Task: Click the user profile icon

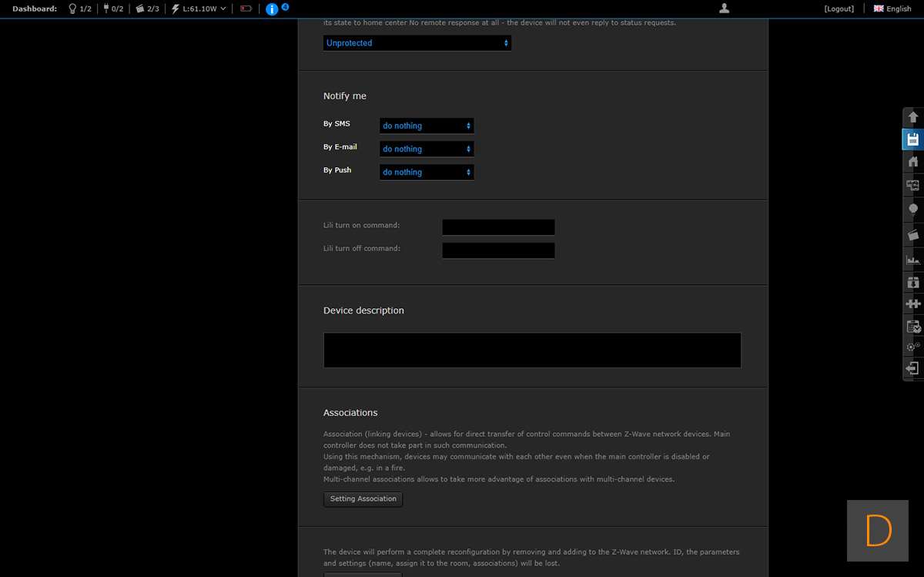Action: tap(723, 8)
